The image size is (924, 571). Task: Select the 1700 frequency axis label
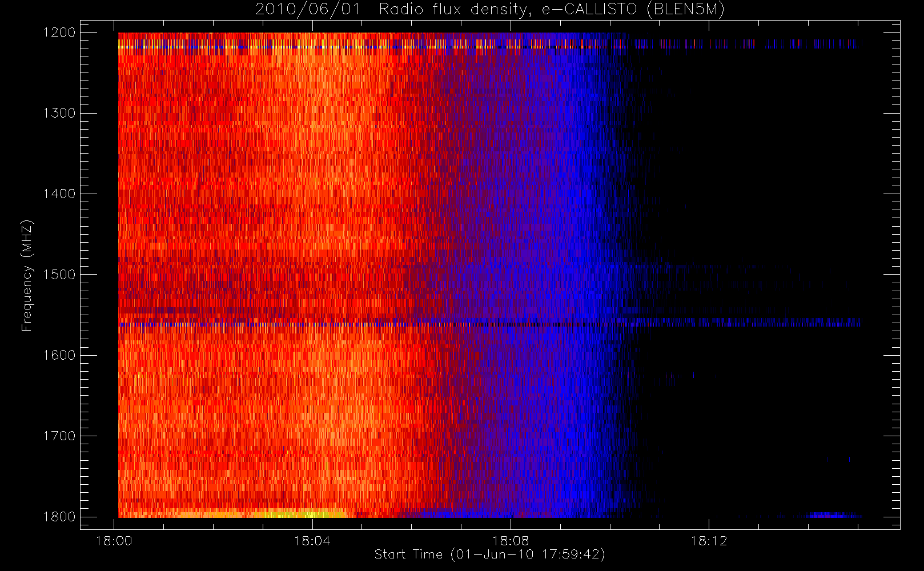coord(59,436)
